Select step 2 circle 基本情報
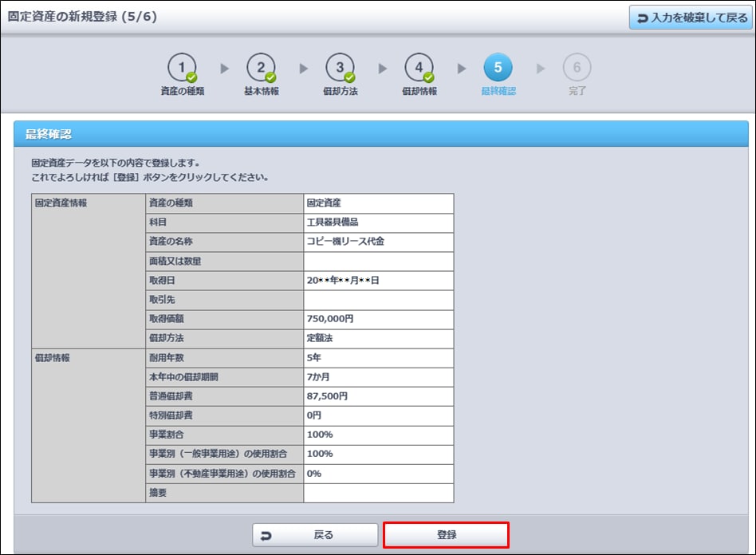 point(261,68)
